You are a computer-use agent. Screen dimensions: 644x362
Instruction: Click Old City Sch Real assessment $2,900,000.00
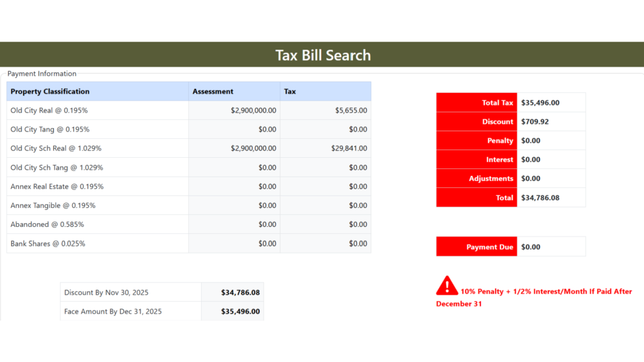click(253, 148)
